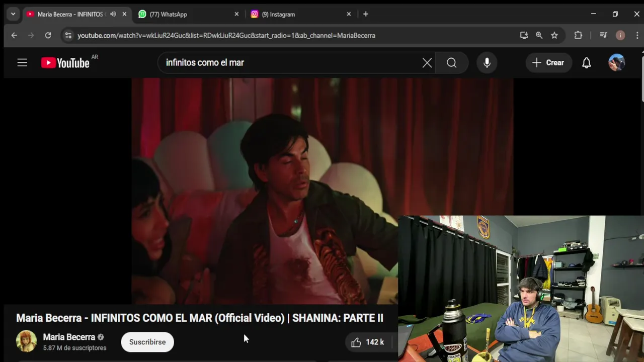This screenshot has height=362, width=644.
Task: Open Maria Becerra channel avatar
Action: click(26, 341)
